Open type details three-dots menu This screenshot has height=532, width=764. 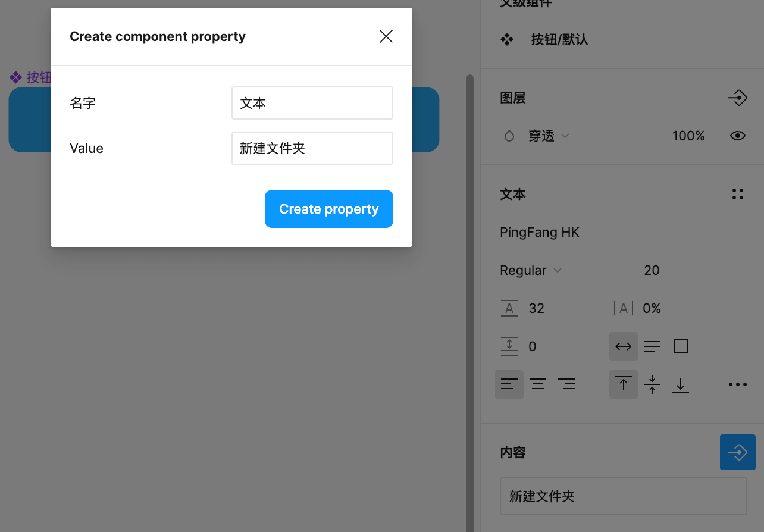pyautogui.click(x=737, y=384)
